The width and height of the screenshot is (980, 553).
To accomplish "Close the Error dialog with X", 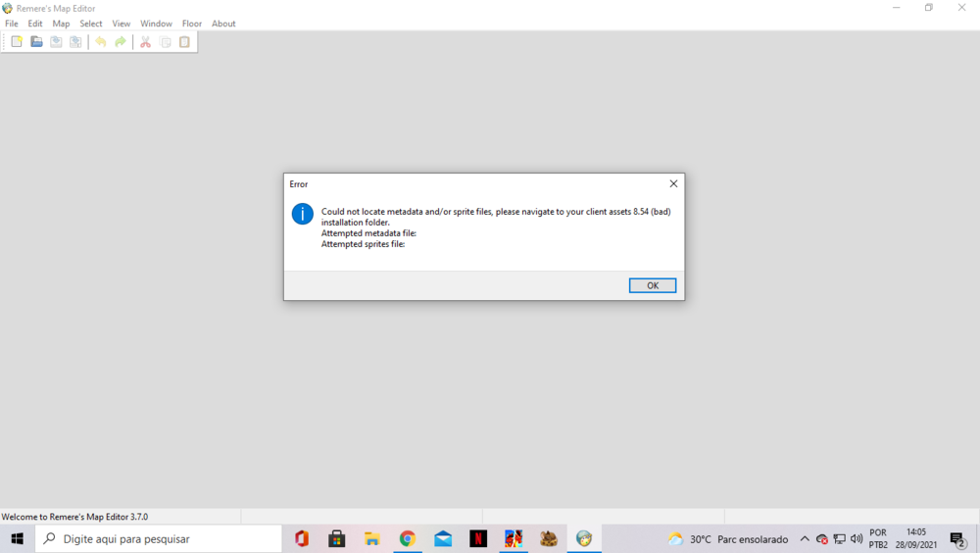I will (673, 183).
